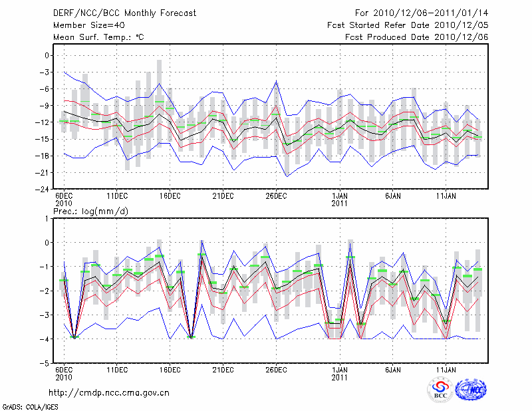Click the forecast period 2010/12/06-2011/01/14 text

[422, 13]
